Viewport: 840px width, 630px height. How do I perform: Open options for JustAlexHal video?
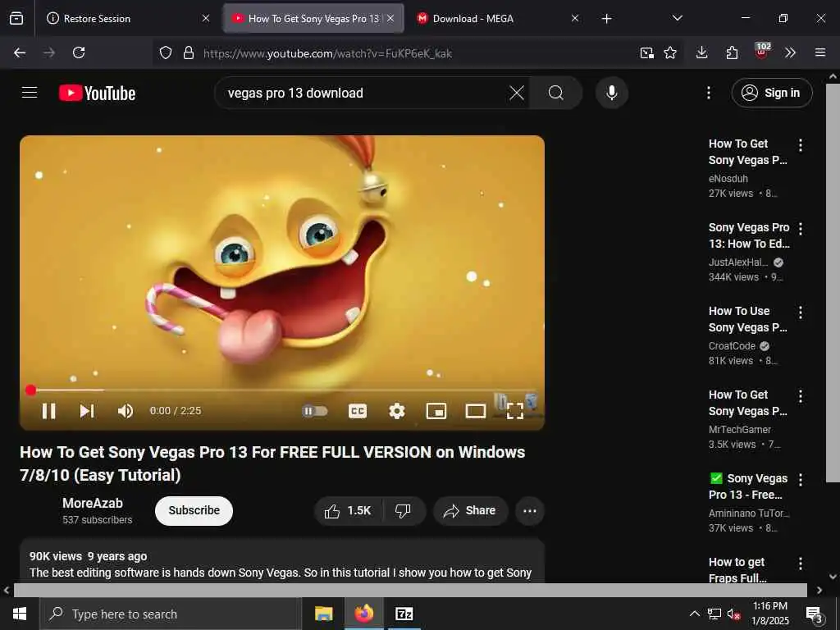click(x=801, y=229)
